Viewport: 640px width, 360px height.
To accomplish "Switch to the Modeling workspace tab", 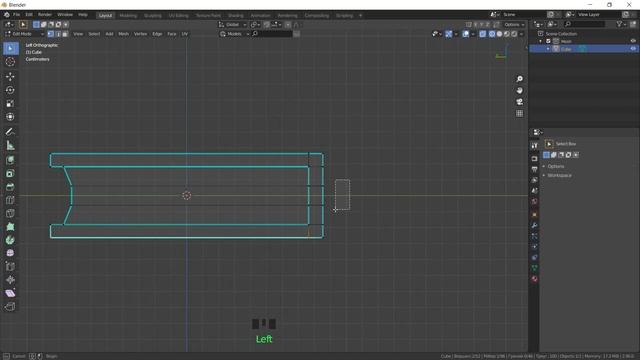I will pyautogui.click(x=128, y=16).
